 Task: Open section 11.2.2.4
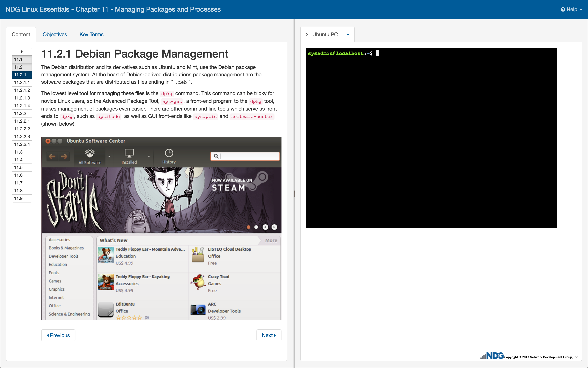point(22,144)
